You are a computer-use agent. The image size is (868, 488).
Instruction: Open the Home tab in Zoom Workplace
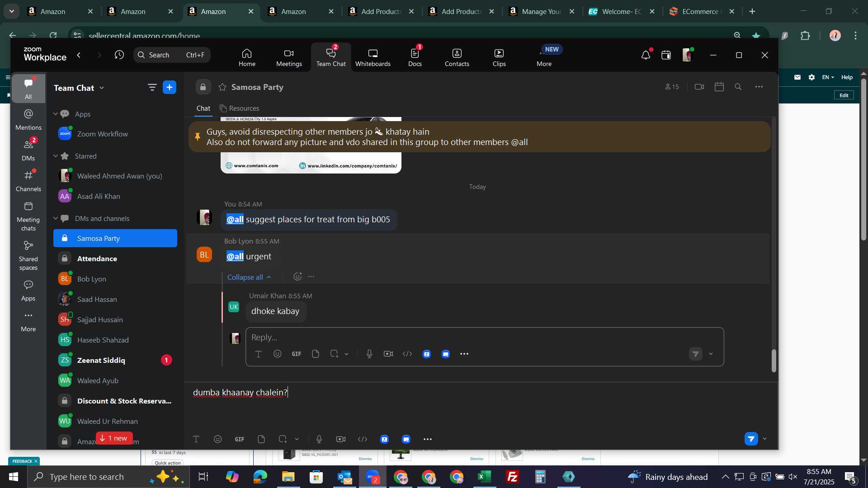coord(247,57)
